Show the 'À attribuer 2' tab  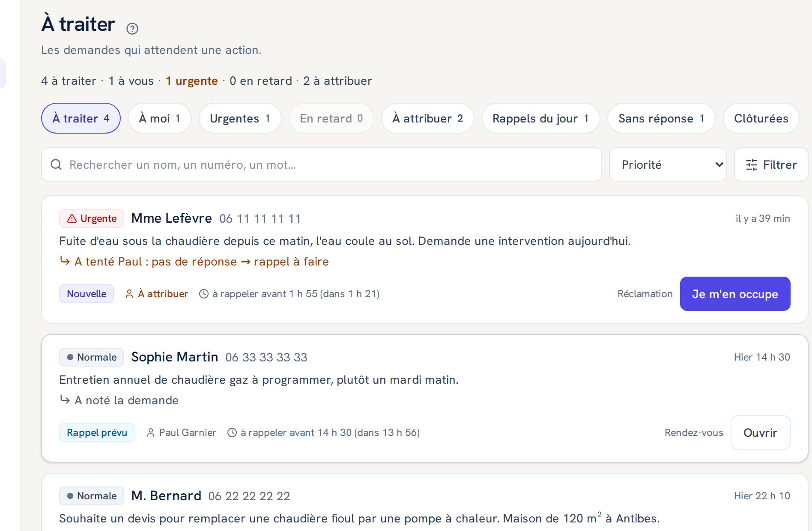[427, 118]
